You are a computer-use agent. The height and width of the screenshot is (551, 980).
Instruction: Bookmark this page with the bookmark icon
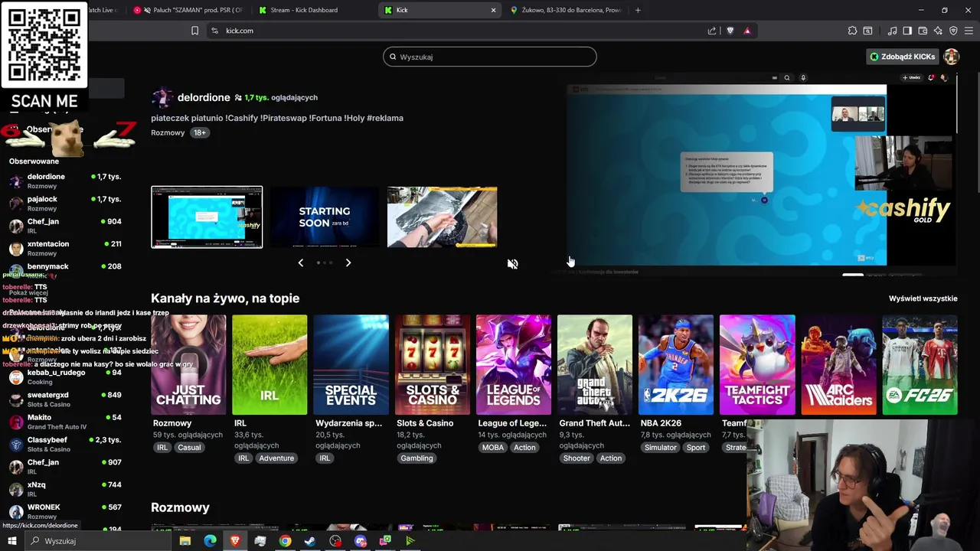click(x=194, y=31)
